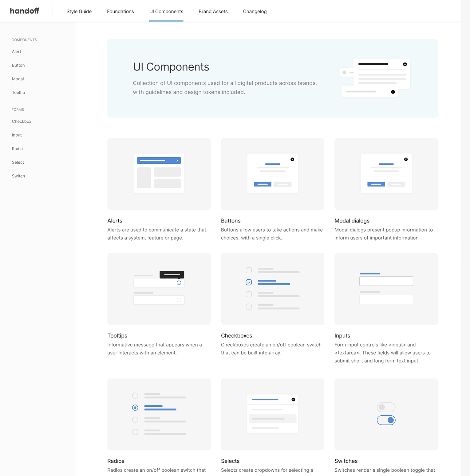Toggle the checked checkbox in the Checkboxes illustration
470x476 pixels.
pos(249,282)
